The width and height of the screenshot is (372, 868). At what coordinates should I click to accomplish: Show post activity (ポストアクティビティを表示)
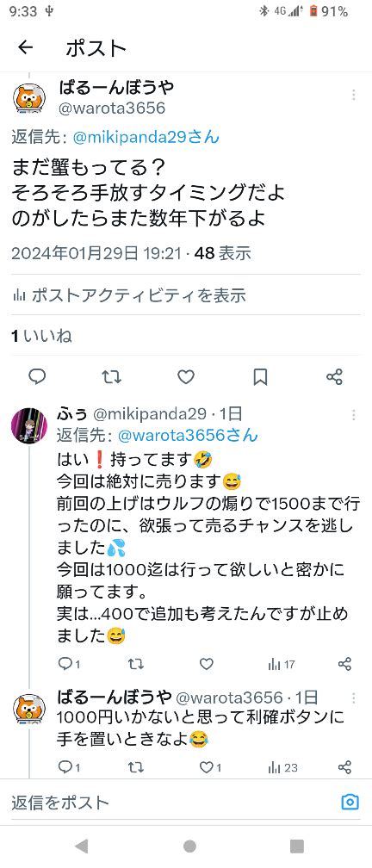tap(129, 295)
